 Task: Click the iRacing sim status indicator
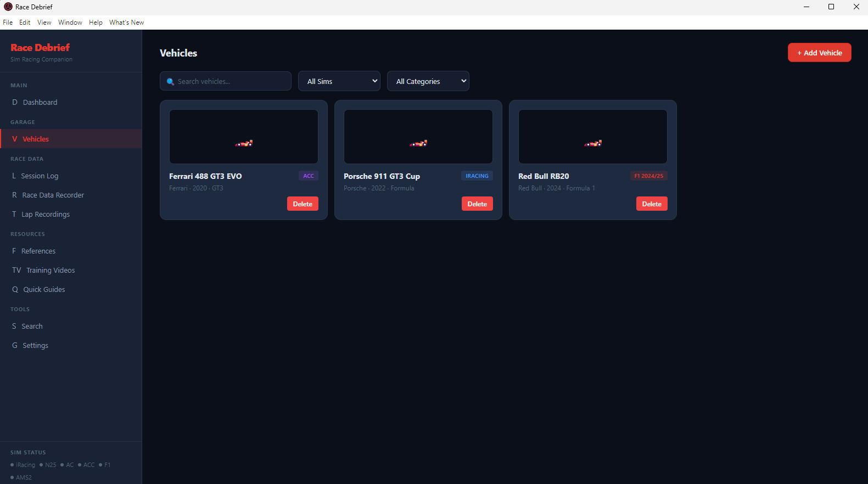23,465
